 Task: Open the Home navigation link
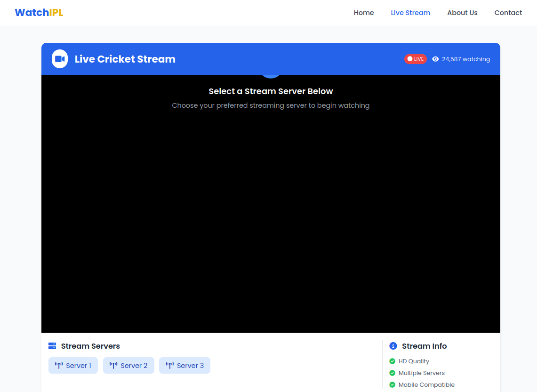pyautogui.click(x=364, y=13)
